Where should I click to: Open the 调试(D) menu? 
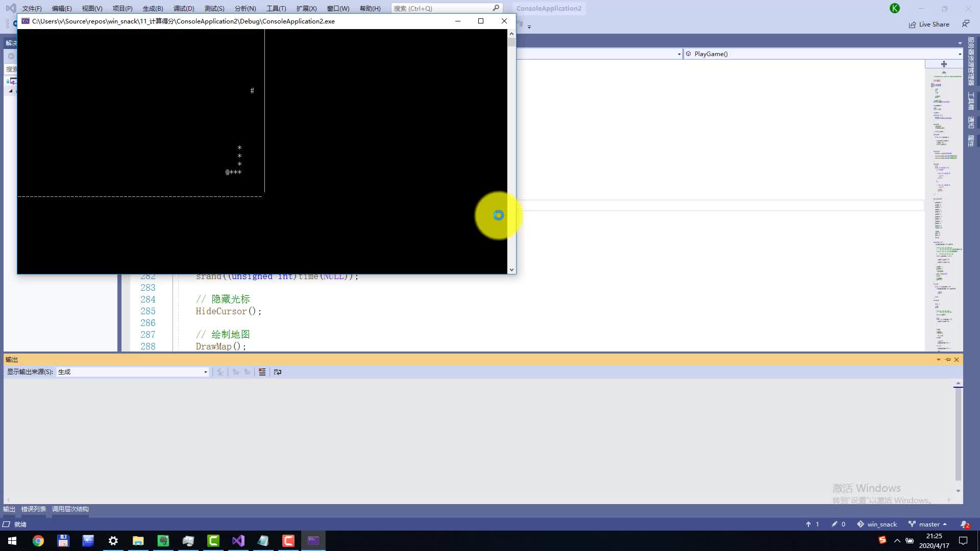click(x=184, y=8)
